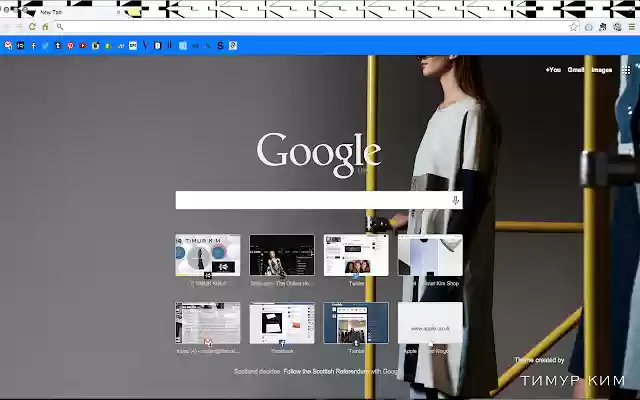
Task: Open the Facebook most-visited thumbnail
Action: [x=282, y=323]
